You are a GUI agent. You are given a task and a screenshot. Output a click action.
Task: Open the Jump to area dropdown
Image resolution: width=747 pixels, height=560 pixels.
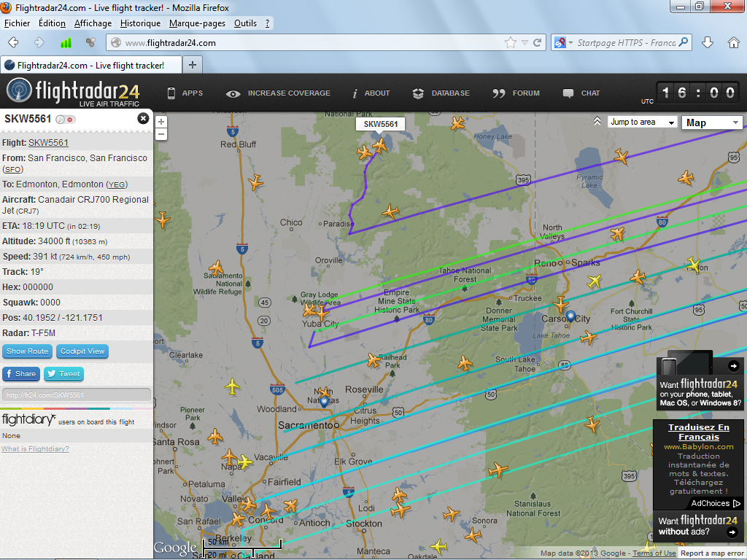click(x=642, y=122)
